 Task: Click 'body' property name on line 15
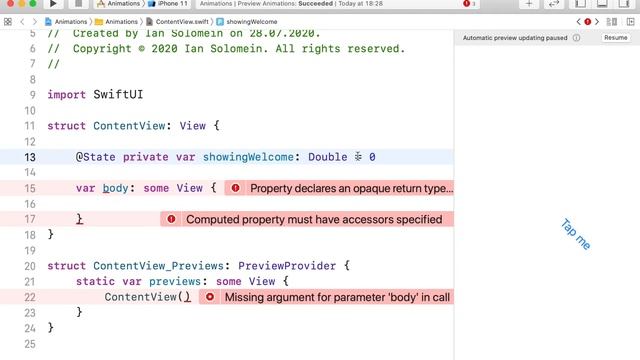click(115, 188)
